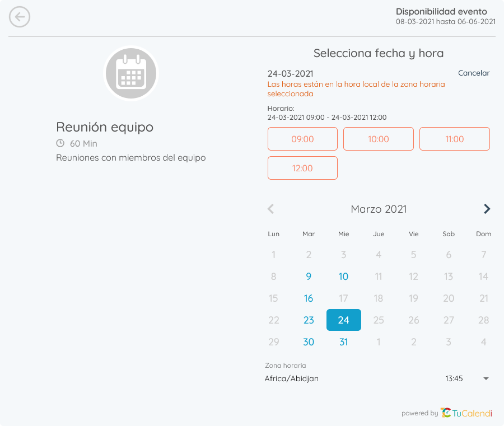Cancel the selected date
Image resolution: width=504 pixels, height=426 pixels.
(474, 73)
